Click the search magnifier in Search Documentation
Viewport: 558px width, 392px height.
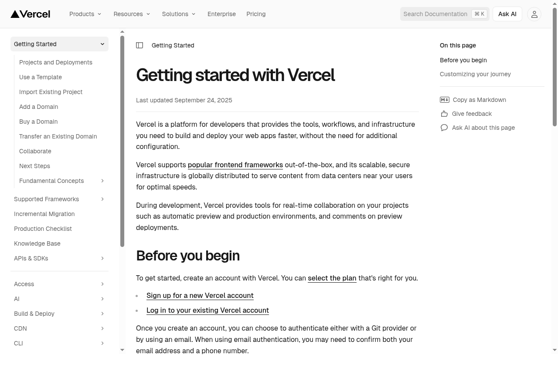tap(408, 14)
